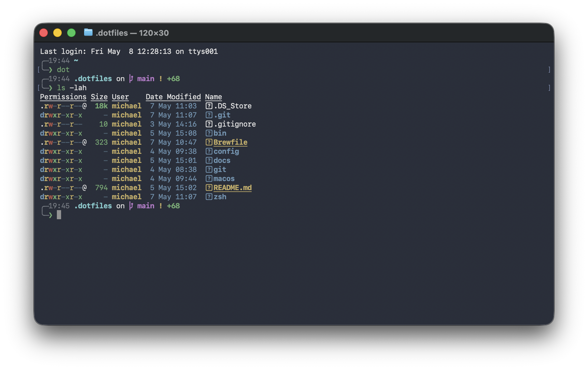Click the Date Modified column header
This screenshot has height=370, width=588.
point(173,97)
